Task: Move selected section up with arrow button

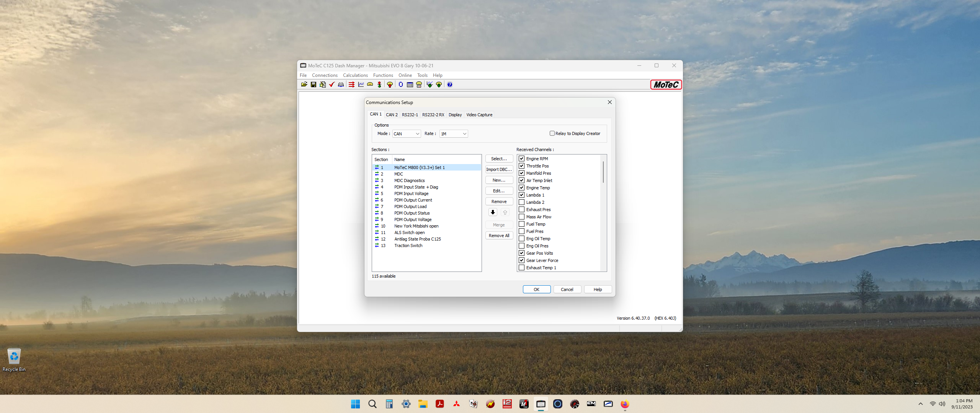Action: pyautogui.click(x=505, y=212)
